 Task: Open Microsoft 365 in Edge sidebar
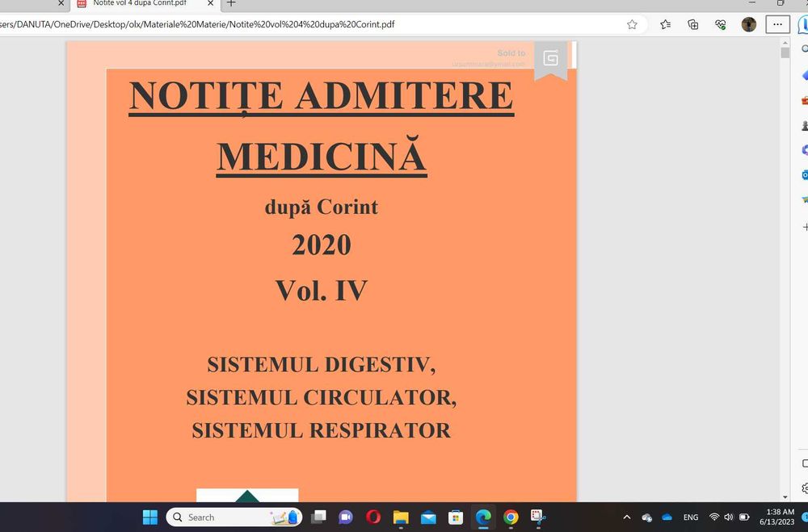pos(805,150)
